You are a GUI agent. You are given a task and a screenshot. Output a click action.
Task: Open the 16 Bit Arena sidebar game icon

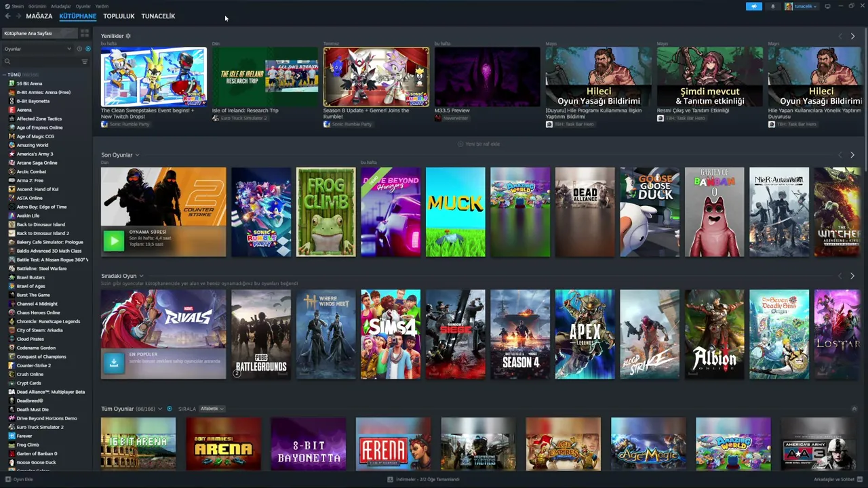12,83
